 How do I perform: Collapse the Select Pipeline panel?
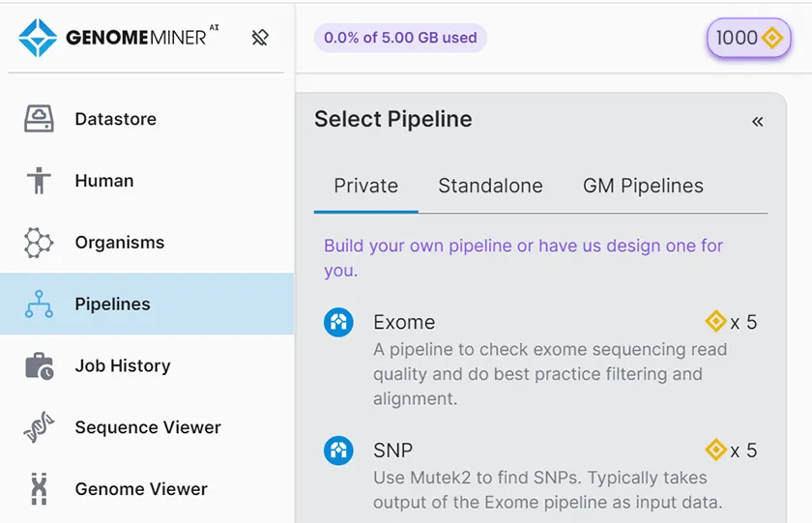coord(757,121)
